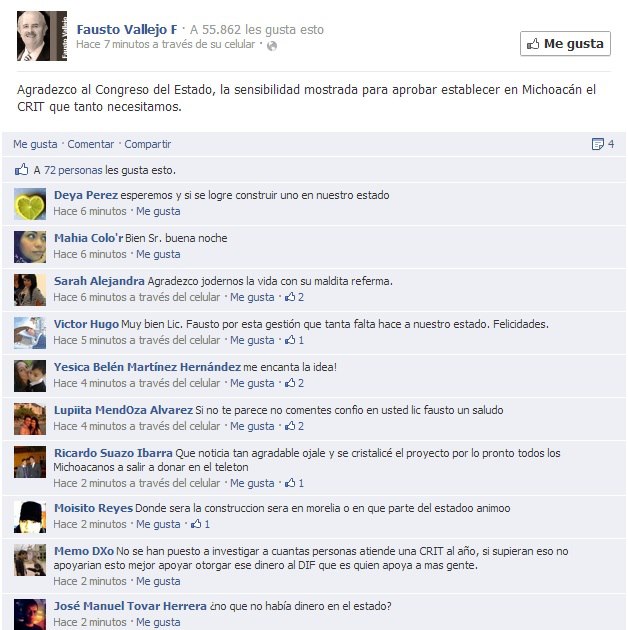Screen dimensions: 628x630
Task: View likes on Victor Hugo's comment
Action: pos(294,340)
